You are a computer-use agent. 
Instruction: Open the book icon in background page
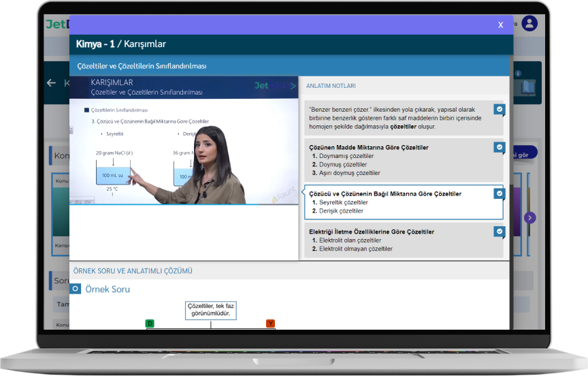pyautogui.click(x=528, y=88)
